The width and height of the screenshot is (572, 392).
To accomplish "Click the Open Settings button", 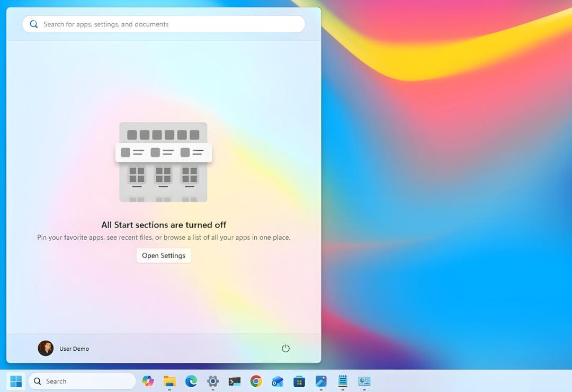I will 164,256.
